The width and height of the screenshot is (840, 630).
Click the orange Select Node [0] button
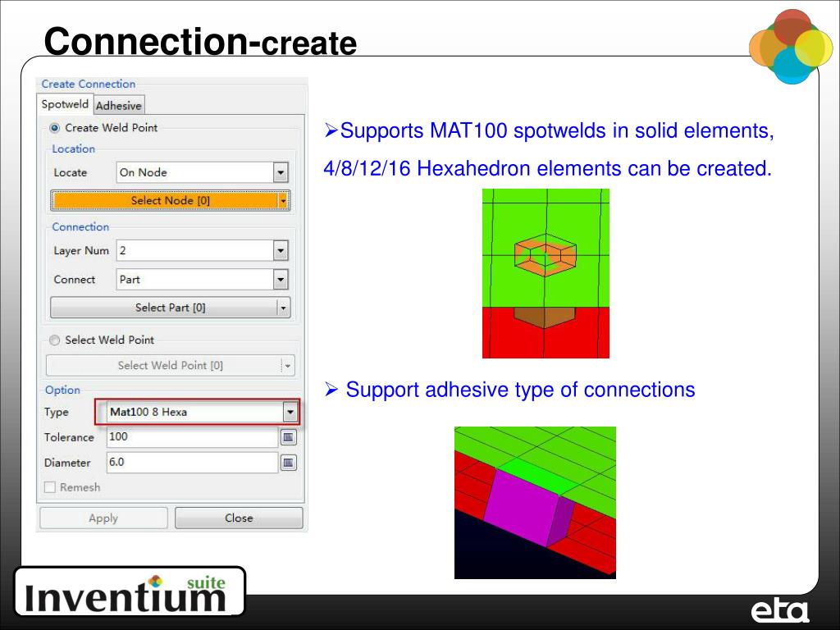tap(165, 200)
